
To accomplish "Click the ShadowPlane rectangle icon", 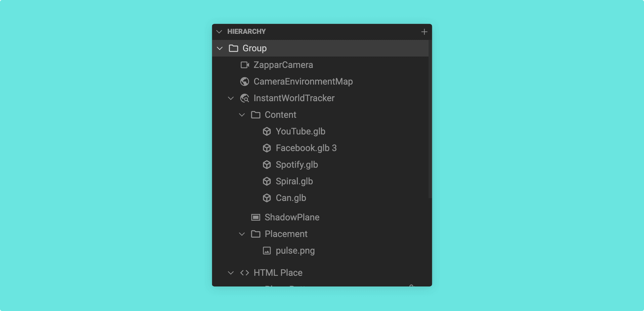I will click(x=256, y=217).
